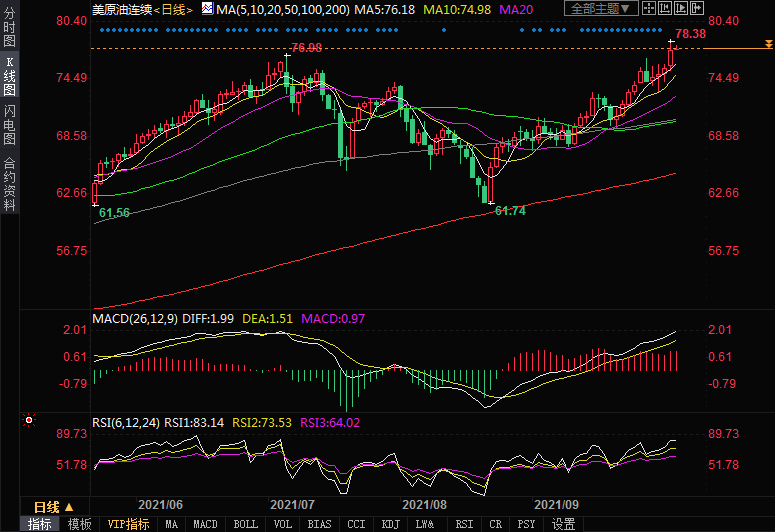This screenshot has height=532, width=775.
Task: Select the KDJ indicator tab
Action: [390, 524]
